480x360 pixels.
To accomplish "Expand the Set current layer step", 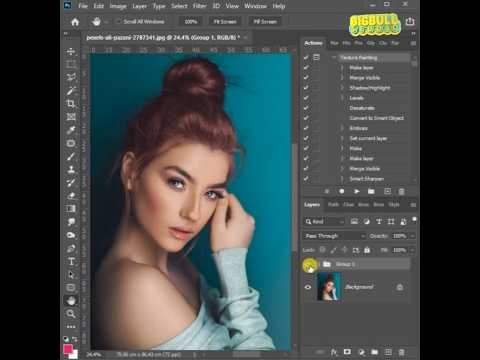I will (342, 138).
